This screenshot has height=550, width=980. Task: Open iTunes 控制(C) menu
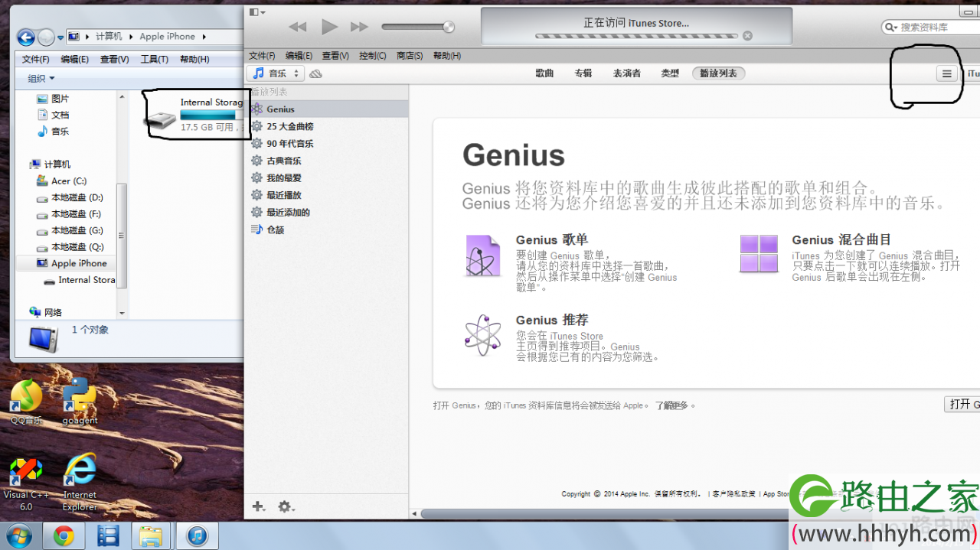coord(373,56)
